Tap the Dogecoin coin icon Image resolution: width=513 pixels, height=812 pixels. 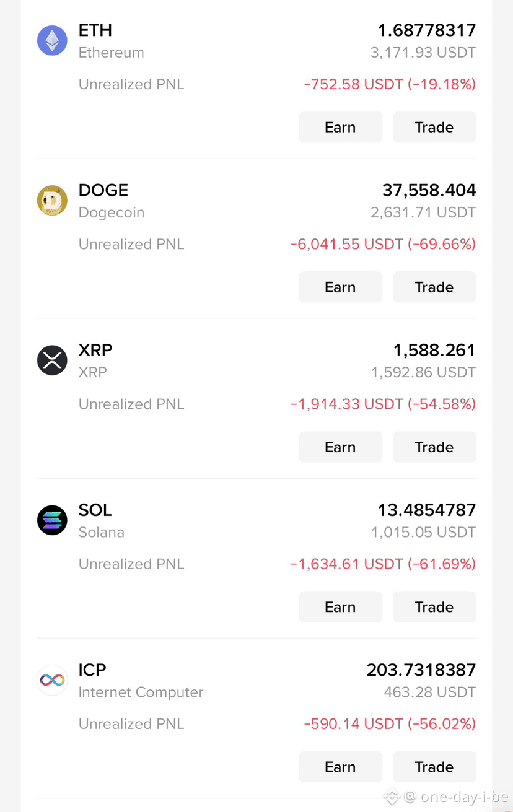(52, 201)
